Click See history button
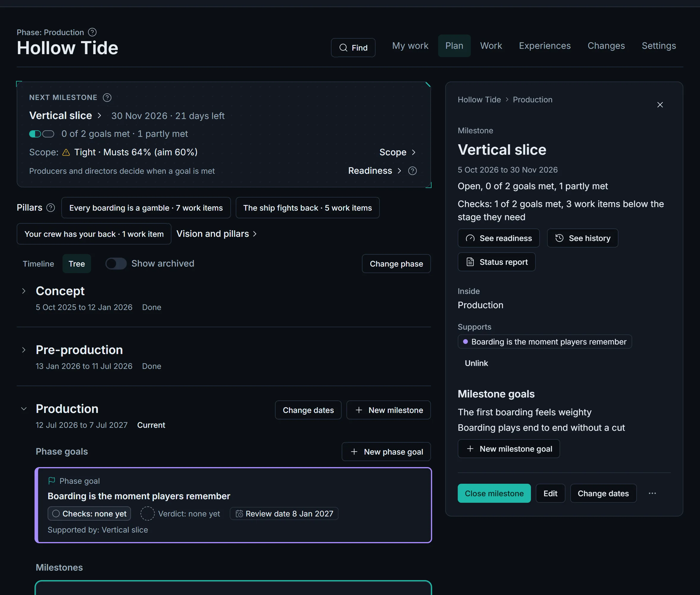The height and width of the screenshot is (595, 700). 582,238
